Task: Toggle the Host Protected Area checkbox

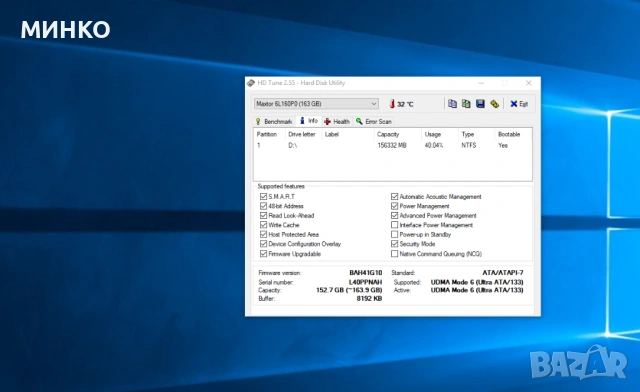Action: click(x=263, y=234)
